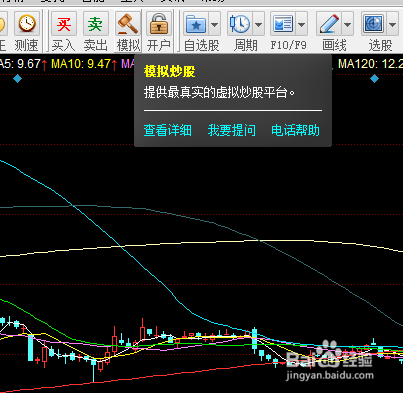Click the right blue diamond chart marker
Image resolution: width=403 pixels, height=393 pixels.
coord(375,79)
